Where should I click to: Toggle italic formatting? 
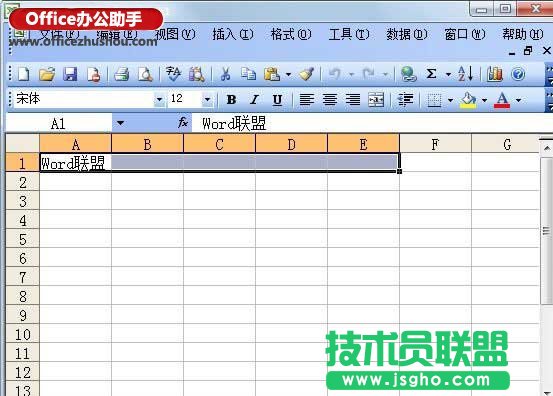tap(254, 100)
